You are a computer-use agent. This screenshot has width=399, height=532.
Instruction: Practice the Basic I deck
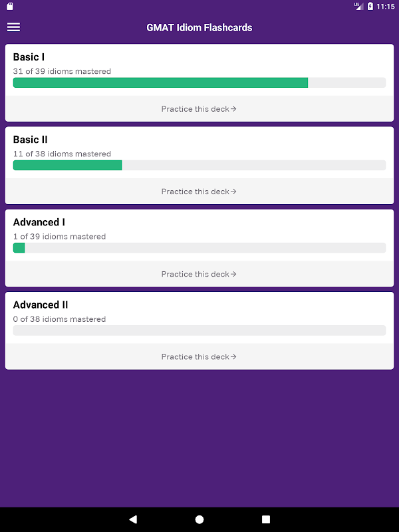point(199,109)
